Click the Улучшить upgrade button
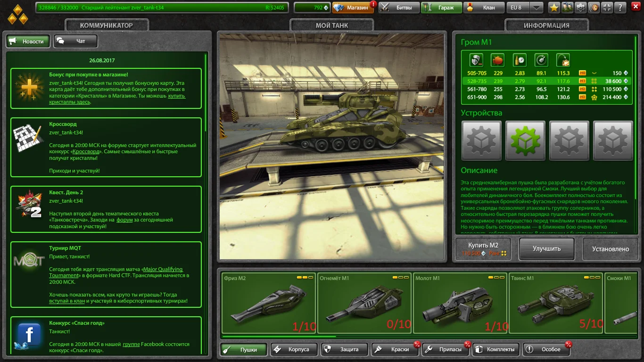 point(546,248)
